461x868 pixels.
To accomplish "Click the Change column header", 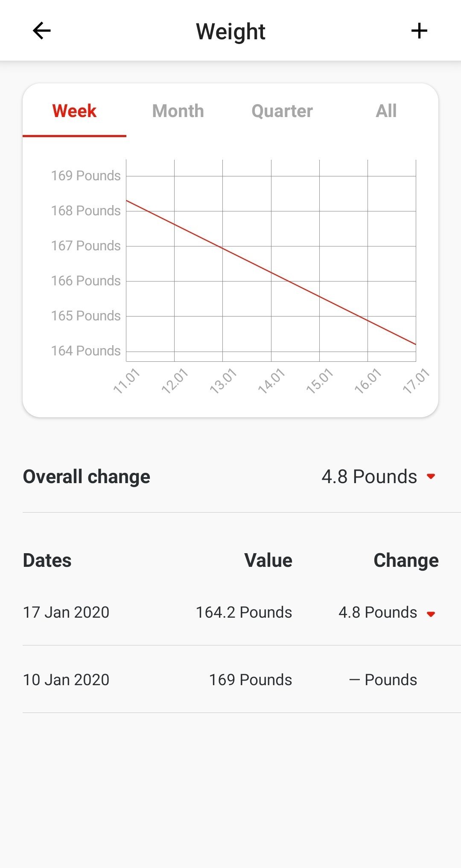I will tap(406, 560).
